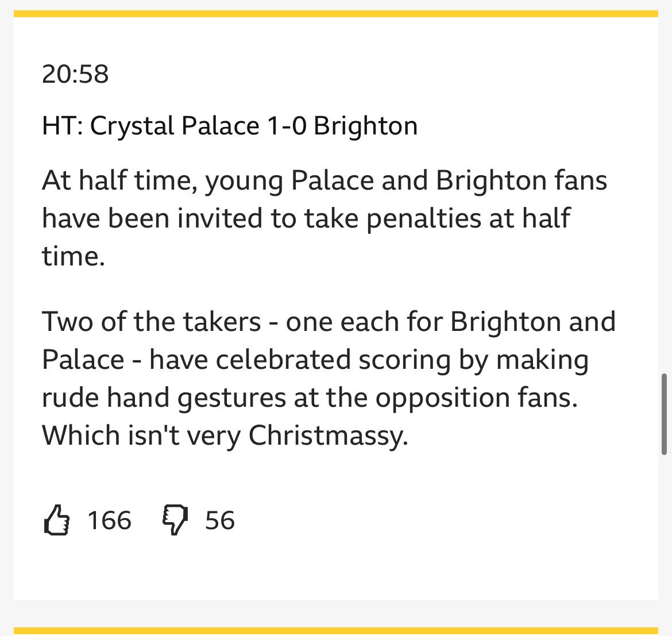672x636 pixels.
Task: Click the 166 likes count
Action: (x=109, y=521)
